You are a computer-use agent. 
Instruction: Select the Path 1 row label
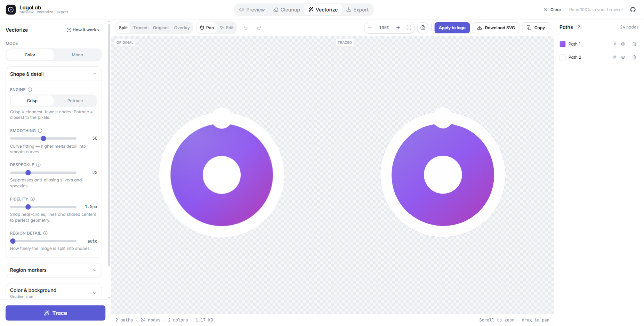point(574,44)
